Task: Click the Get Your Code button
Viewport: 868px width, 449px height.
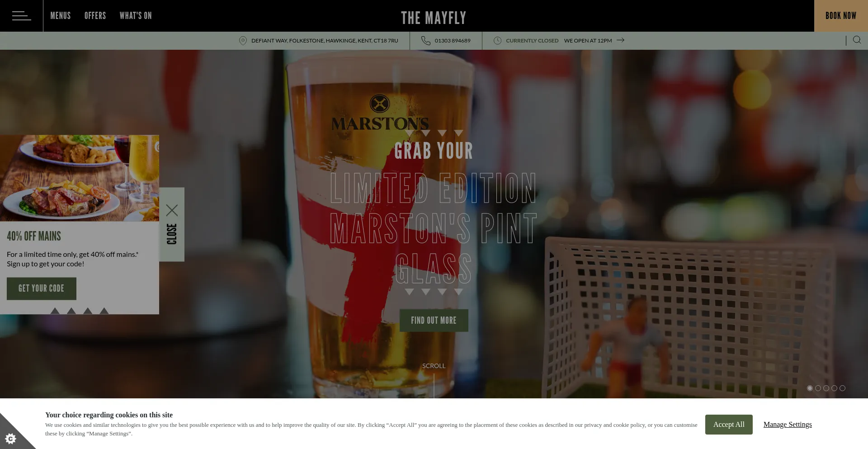Action: (42, 288)
